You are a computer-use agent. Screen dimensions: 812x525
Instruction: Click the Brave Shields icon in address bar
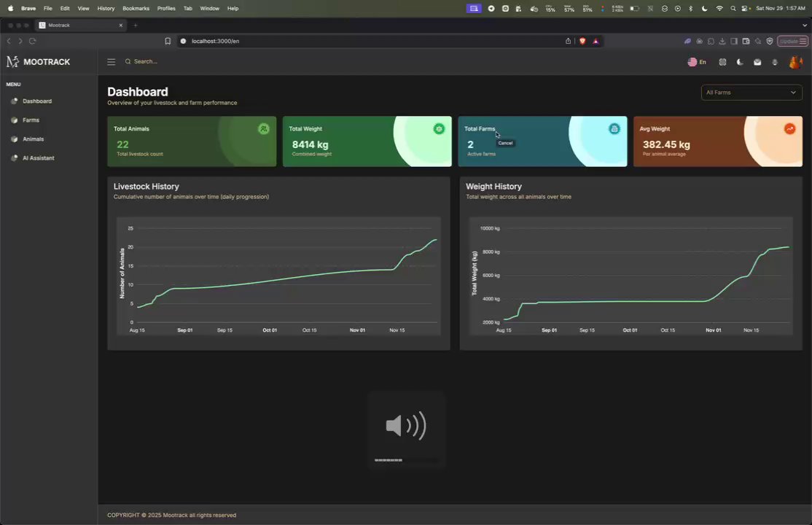click(582, 41)
